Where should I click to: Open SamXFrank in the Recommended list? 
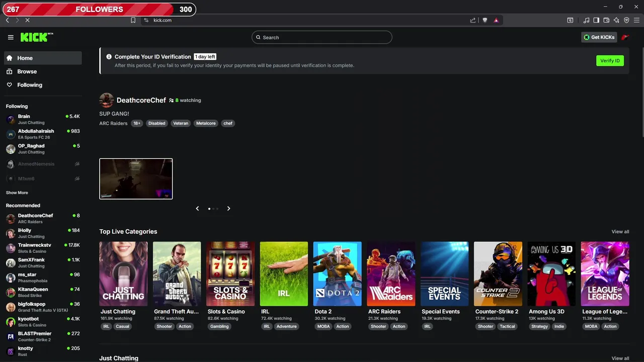[x=43, y=262]
